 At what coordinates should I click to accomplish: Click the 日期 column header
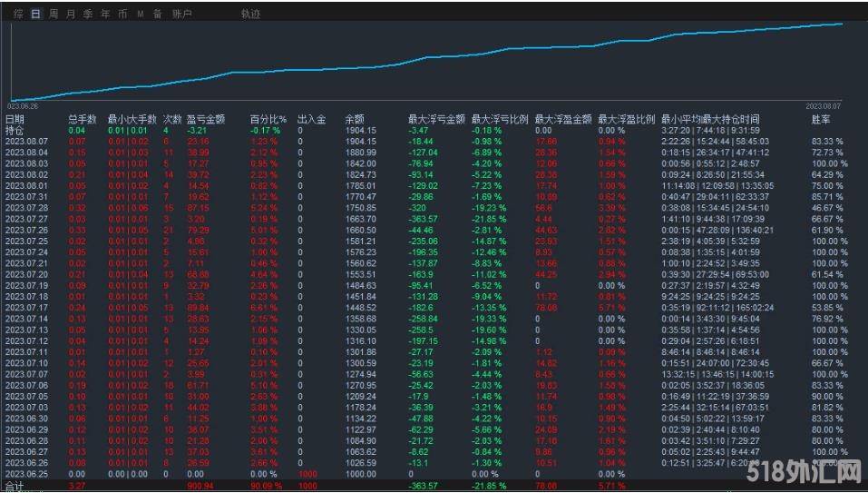pos(15,119)
